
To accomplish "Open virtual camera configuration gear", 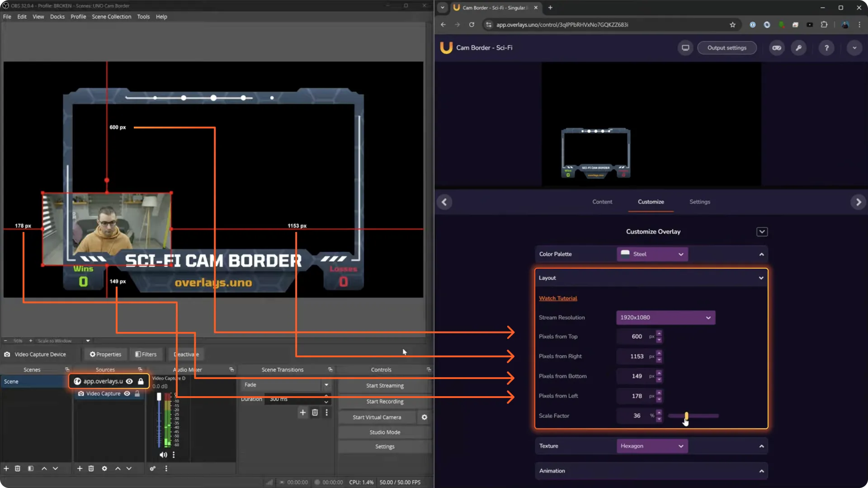I will pyautogui.click(x=425, y=417).
